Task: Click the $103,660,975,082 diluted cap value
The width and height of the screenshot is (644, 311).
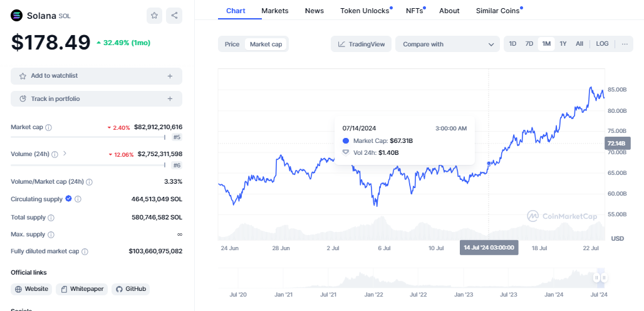Action: (155, 251)
